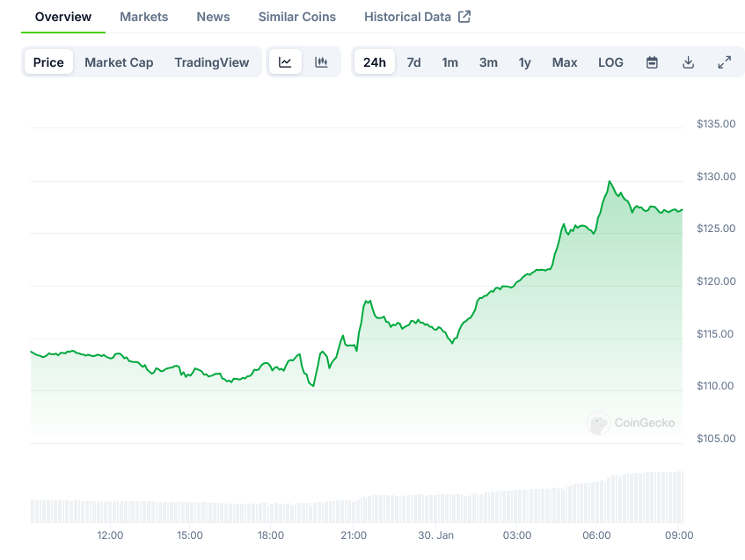Select the Overview tab
This screenshot has height=560, width=745.
coord(62,17)
